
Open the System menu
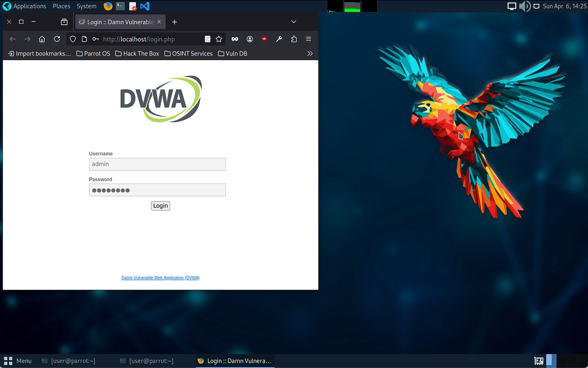(x=87, y=6)
